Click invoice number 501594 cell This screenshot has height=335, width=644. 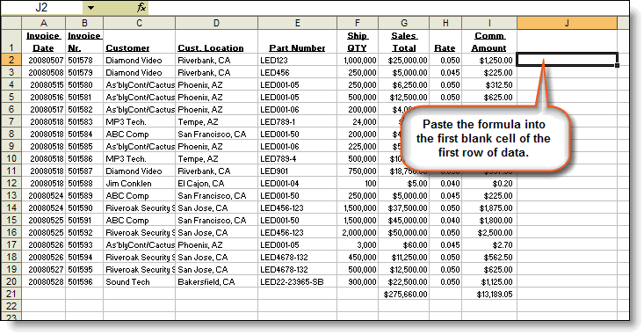[84, 258]
